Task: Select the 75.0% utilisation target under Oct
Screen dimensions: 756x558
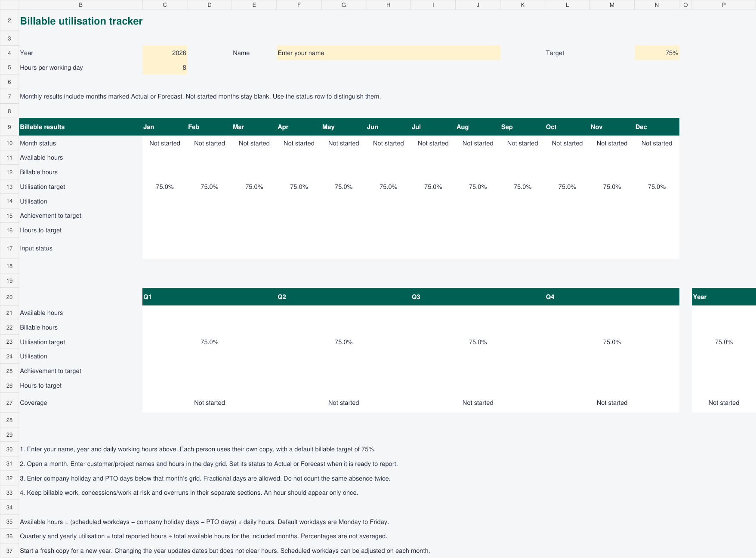Action: (567, 187)
